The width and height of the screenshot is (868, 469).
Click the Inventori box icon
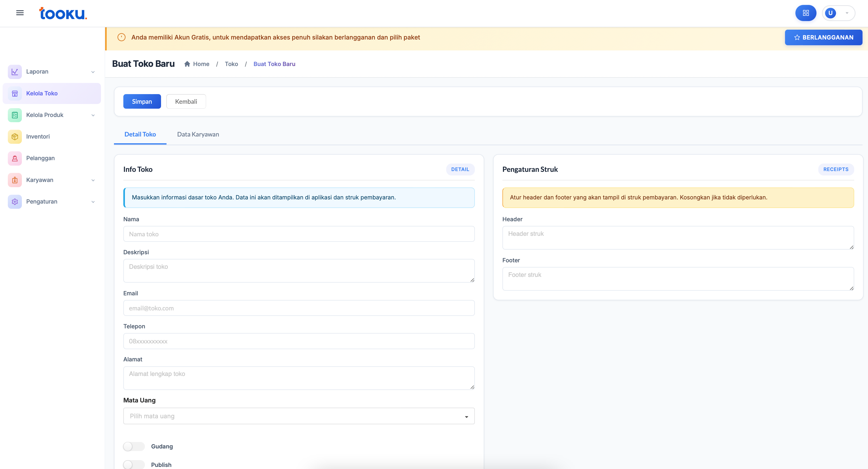[x=15, y=137]
